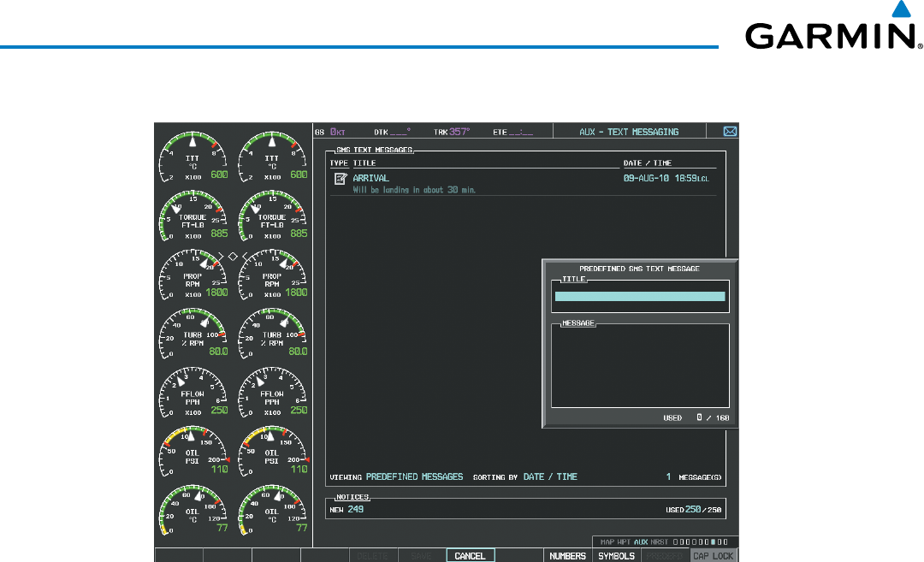Click the highlighted page indicator box
This screenshot has height=562, width=924.
(713, 542)
